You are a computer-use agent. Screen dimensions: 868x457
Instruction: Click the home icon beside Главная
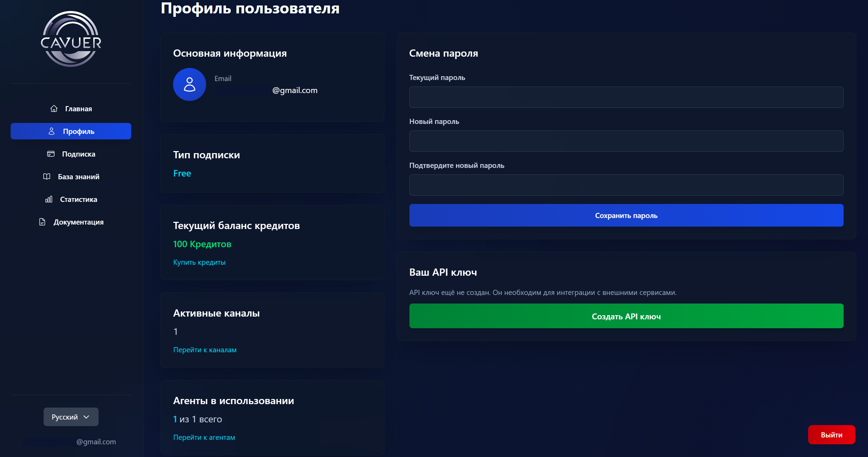[x=54, y=108]
